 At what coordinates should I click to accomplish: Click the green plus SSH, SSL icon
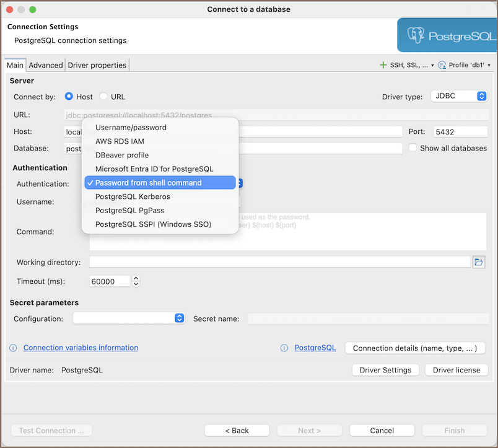[x=383, y=65]
